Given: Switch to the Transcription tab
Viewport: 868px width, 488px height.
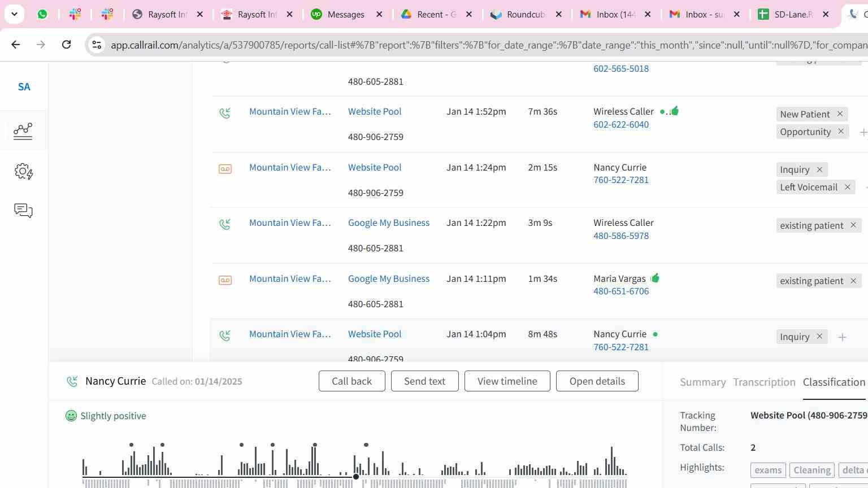Looking at the screenshot, I should click(x=764, y=382).
